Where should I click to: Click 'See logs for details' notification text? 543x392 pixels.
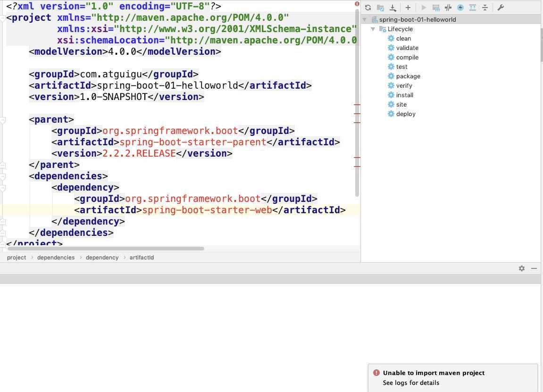click(x=411, y=383)
